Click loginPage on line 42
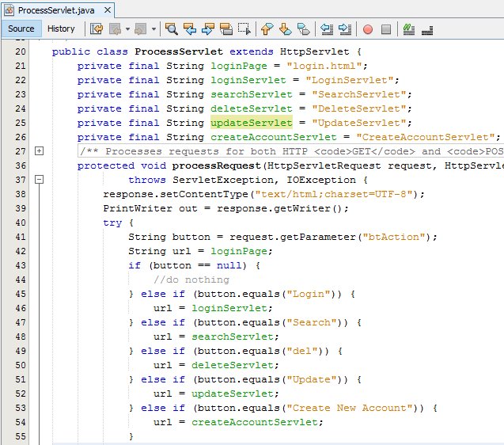504x445 pixels. (x=239, y=251)
